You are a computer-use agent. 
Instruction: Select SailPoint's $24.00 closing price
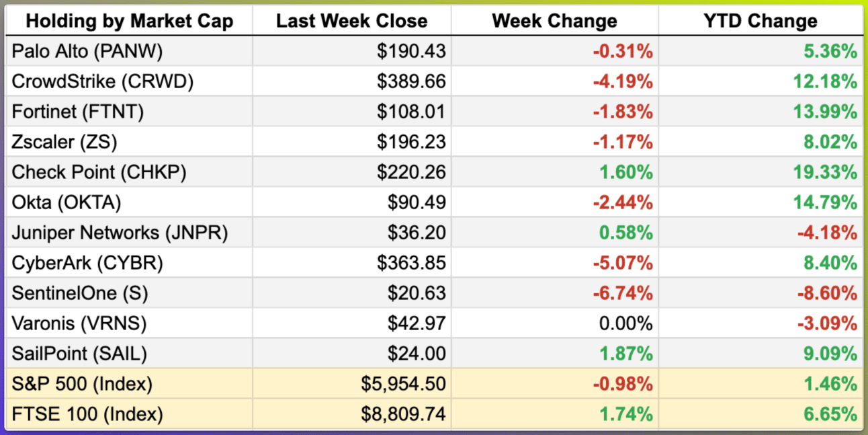pyautogui.click(x=417, y=354)
